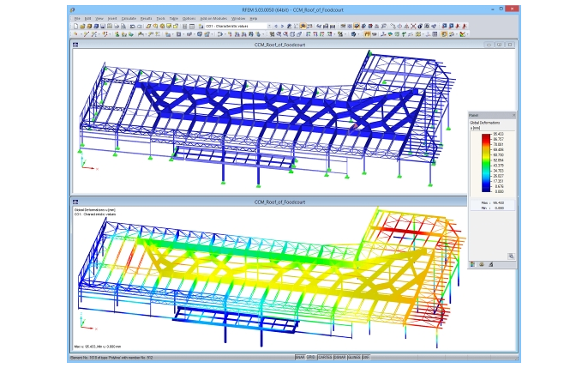Toggle the GRID status bar button
The height and width of the screenshot is (368, 588).
[x=311, y=358]
